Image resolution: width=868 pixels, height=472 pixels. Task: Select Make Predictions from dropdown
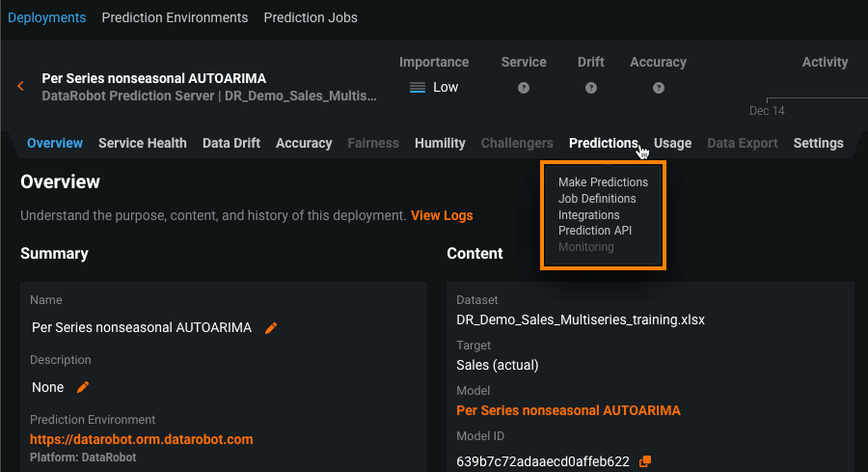(603, 181)
